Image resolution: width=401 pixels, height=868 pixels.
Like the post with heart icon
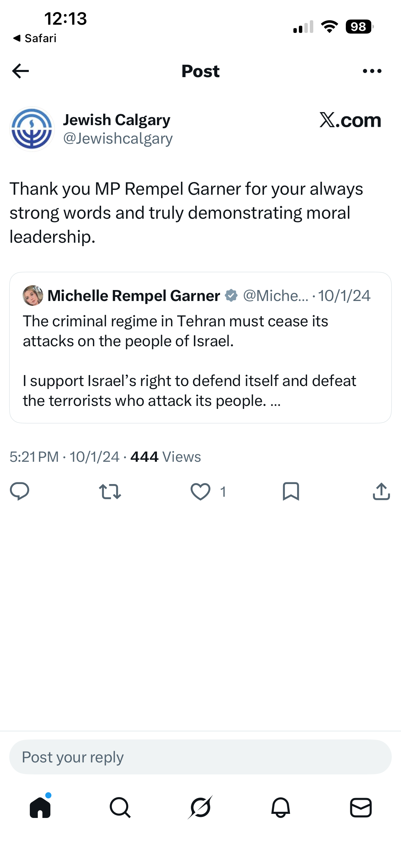click(200, 492)
